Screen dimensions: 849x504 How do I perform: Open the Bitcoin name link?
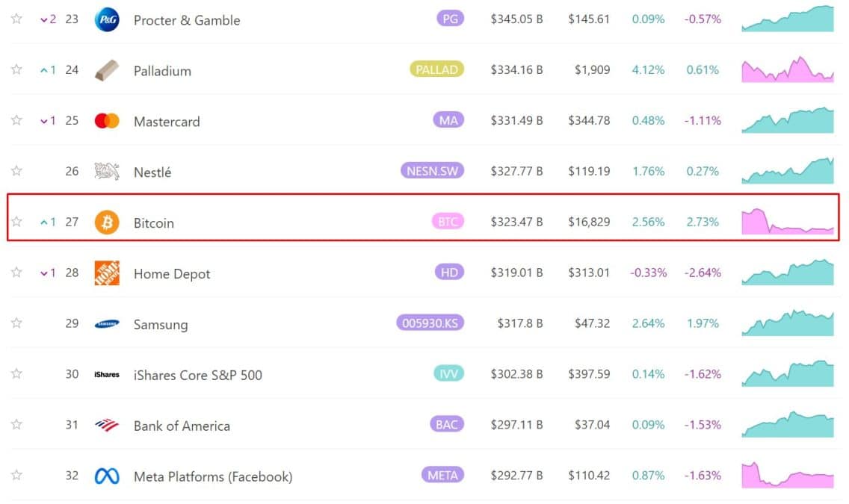point(154,223)
